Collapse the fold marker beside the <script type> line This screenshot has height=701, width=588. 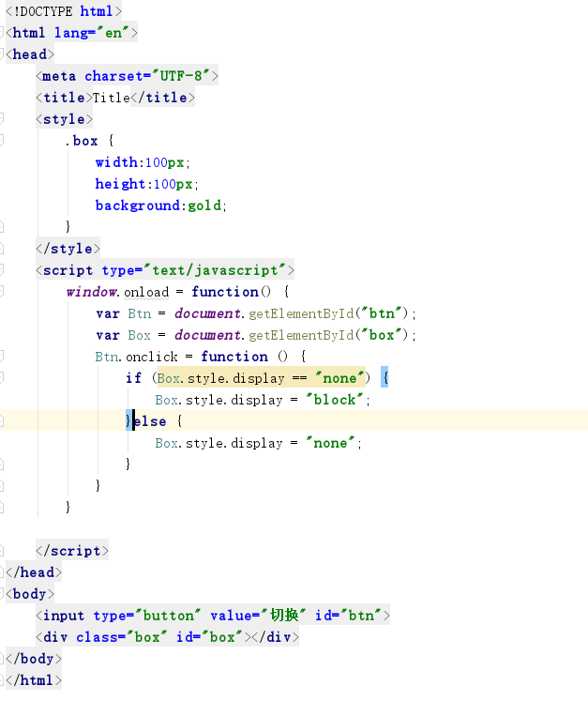coord(1,270)
